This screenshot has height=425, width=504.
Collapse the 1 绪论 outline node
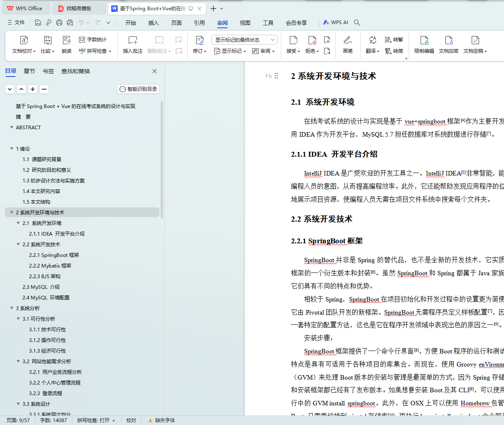12,148
